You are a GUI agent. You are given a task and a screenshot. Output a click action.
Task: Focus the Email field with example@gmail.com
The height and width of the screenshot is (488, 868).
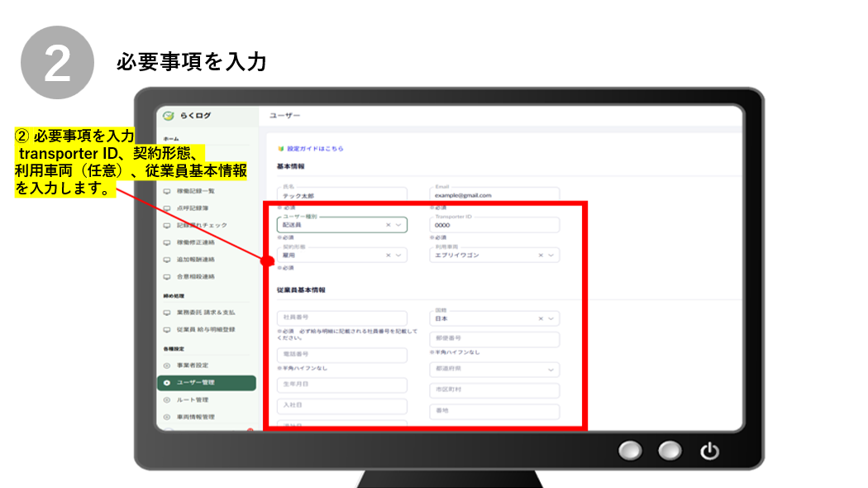(x=494, y=195)
